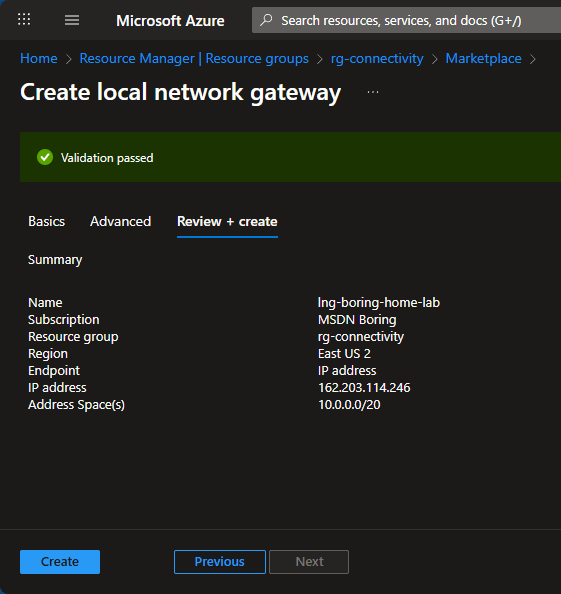Click the disabled Next button
The image size is (561, 594).
(309, 561)
